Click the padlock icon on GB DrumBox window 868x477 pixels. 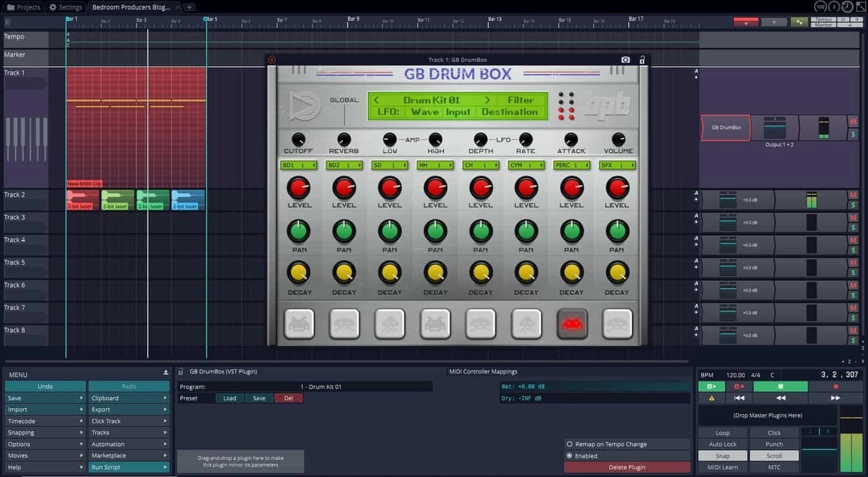tap(642, 60)
